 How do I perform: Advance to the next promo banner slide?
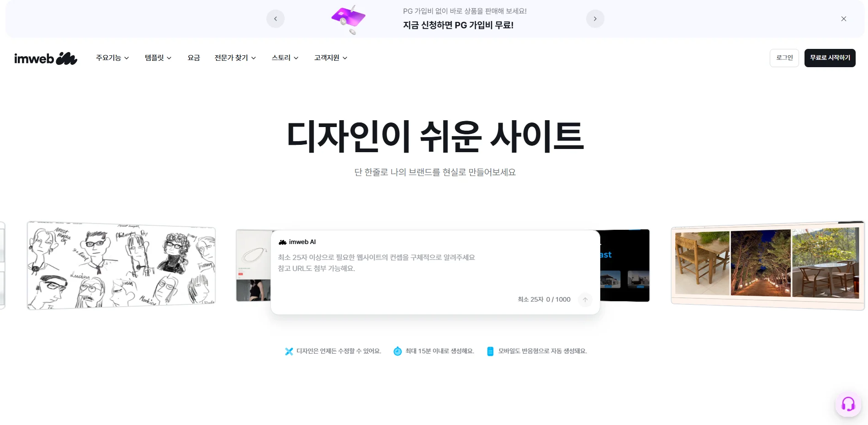pos(595,19)
